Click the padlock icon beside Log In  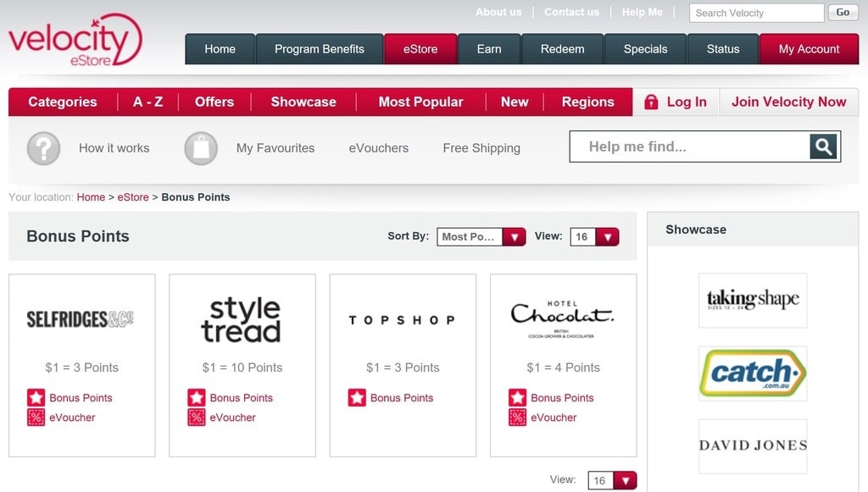click(x=652, y=102)
